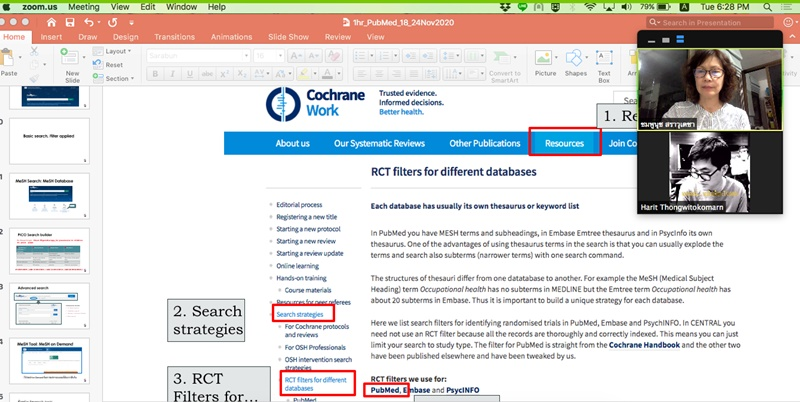Open the line spacing dropdown
The image size is (800, 402).
point(451,56)
